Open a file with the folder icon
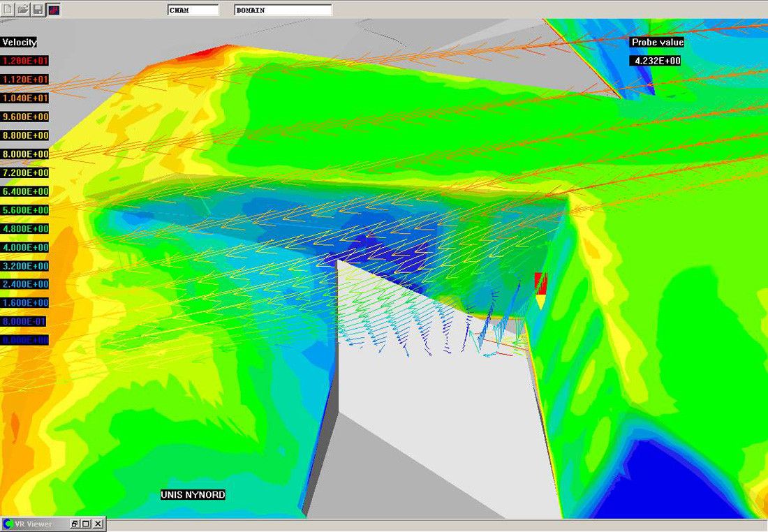Viewport: 768px width, 532px height. [22, 10]
